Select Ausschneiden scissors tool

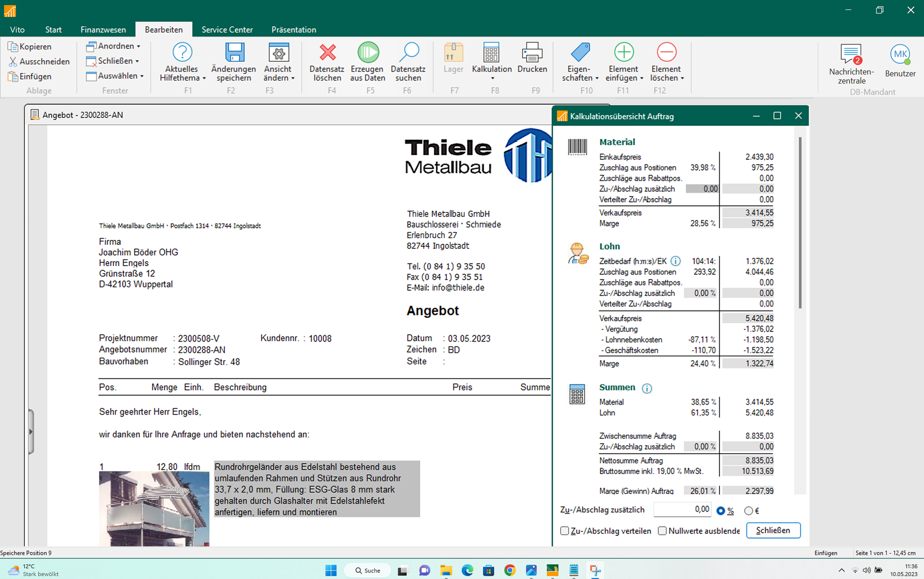click(x=13, y=62)
